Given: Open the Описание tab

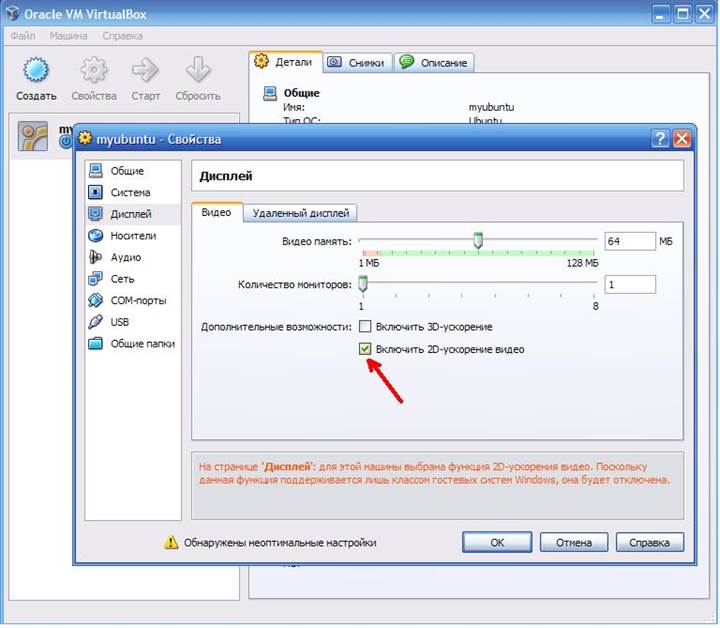Looking at the screenshot, I should (434, 63).
